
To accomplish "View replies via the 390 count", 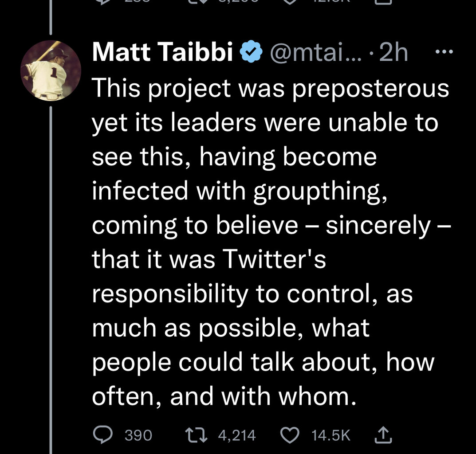I will (x=138, y=435).
